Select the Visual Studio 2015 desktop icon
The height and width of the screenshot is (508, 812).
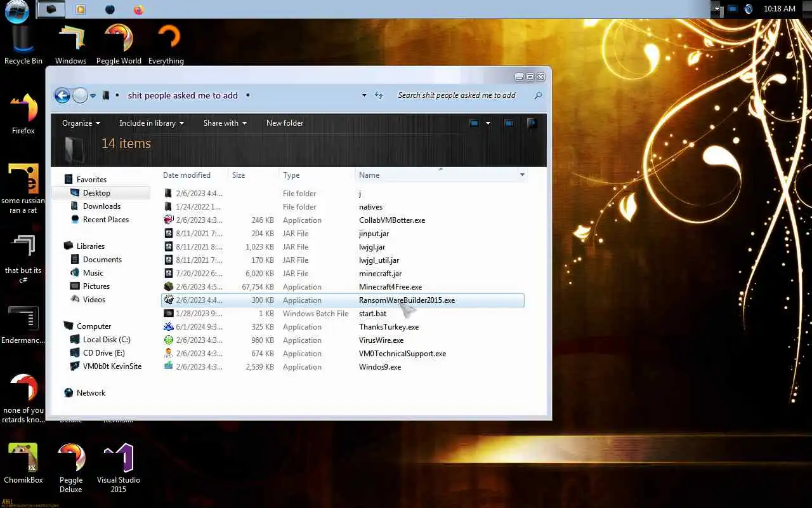119,469
